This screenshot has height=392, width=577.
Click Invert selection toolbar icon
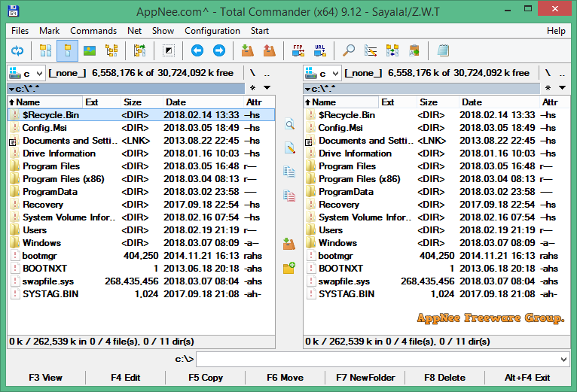(169, 50)
